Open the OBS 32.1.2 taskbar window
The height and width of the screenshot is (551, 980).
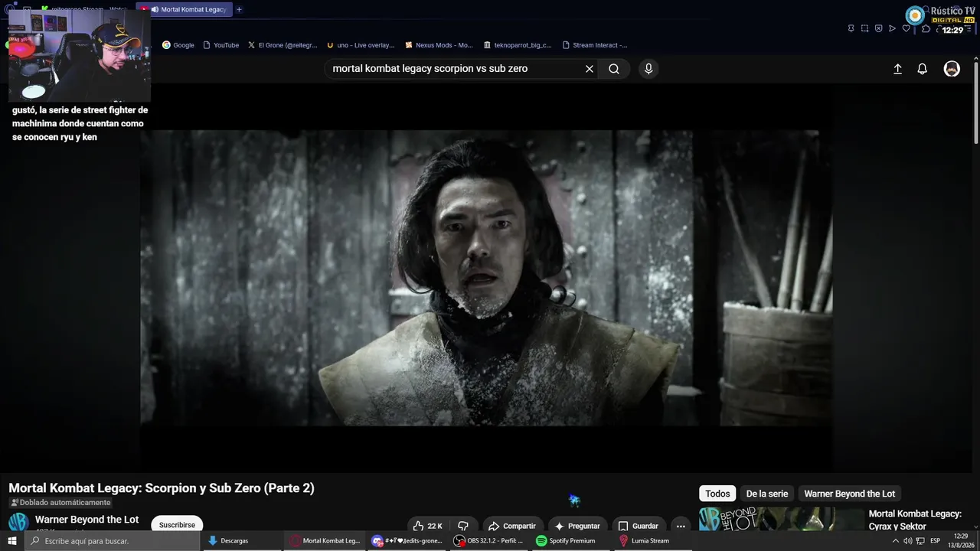[x=488, y=541]
